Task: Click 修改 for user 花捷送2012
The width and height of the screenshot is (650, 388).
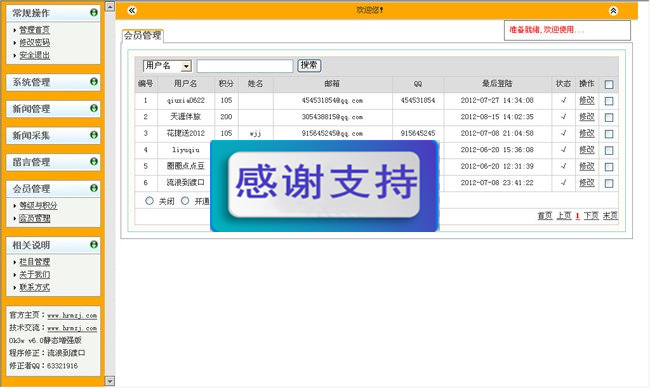Action: (x=587, y=133)
